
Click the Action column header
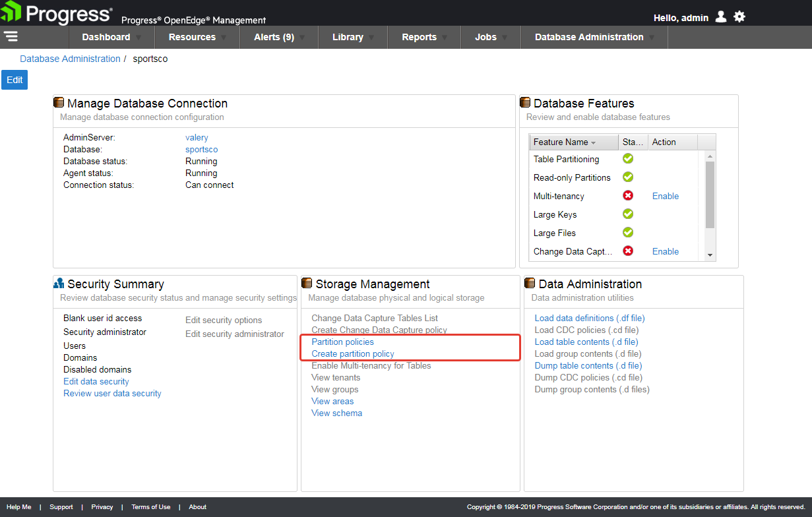pyautogui.click(x=671, y=142)
